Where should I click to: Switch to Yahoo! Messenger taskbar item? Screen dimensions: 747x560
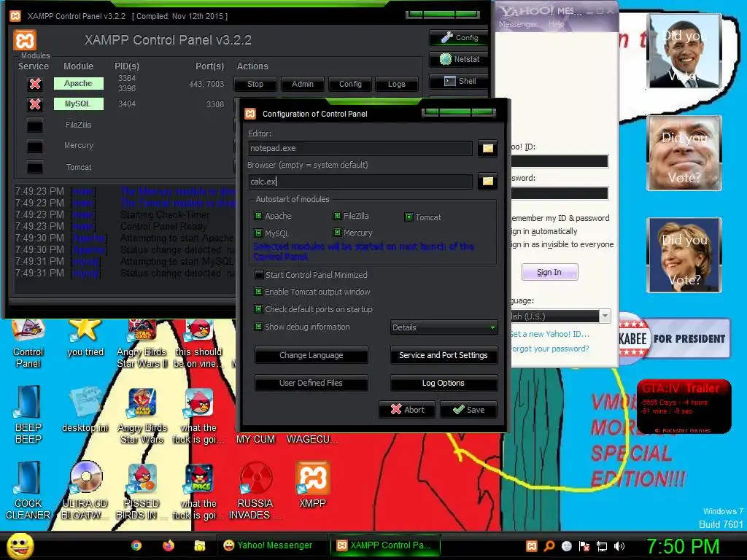(273, 545)
